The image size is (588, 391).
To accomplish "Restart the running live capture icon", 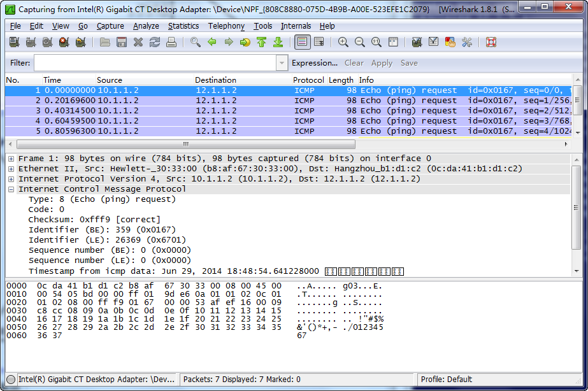I will (x=80, y=42).
